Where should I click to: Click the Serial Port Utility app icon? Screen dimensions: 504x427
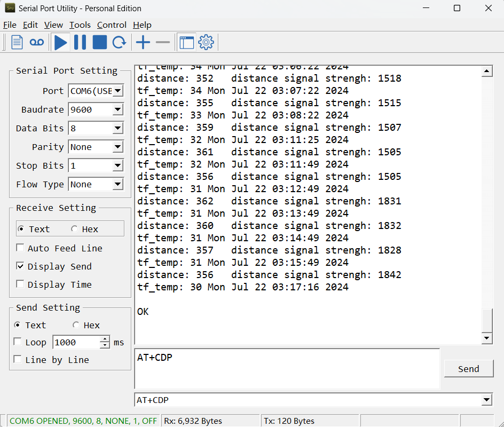pyautogui.click(x=10, y=8)
